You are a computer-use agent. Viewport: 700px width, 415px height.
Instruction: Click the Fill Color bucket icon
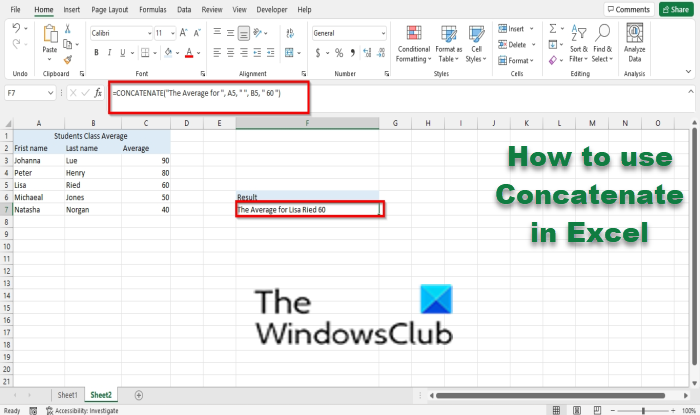click(x=168, y=53)
